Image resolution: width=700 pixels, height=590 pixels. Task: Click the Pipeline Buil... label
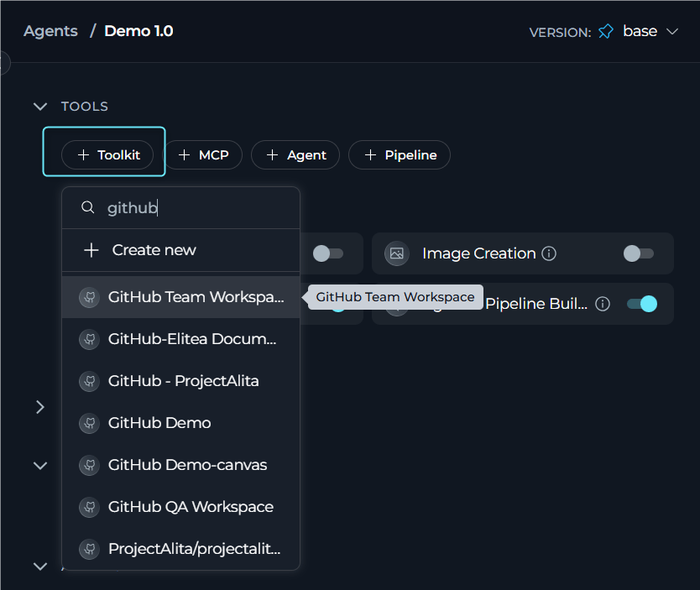coord(536,304)
